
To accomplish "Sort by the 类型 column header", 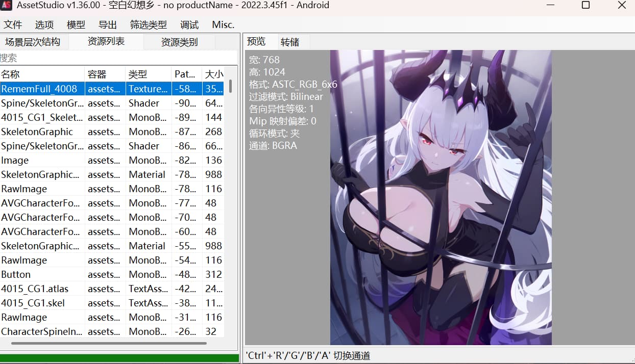I will (149, 74).
